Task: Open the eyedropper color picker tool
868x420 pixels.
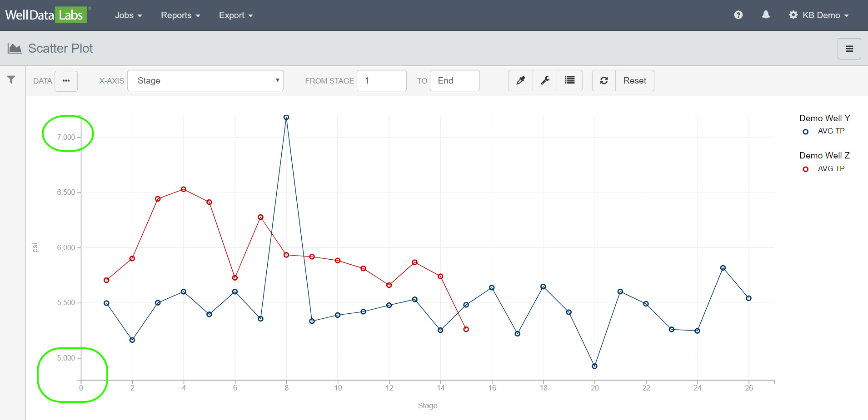Action: point(520,81)
